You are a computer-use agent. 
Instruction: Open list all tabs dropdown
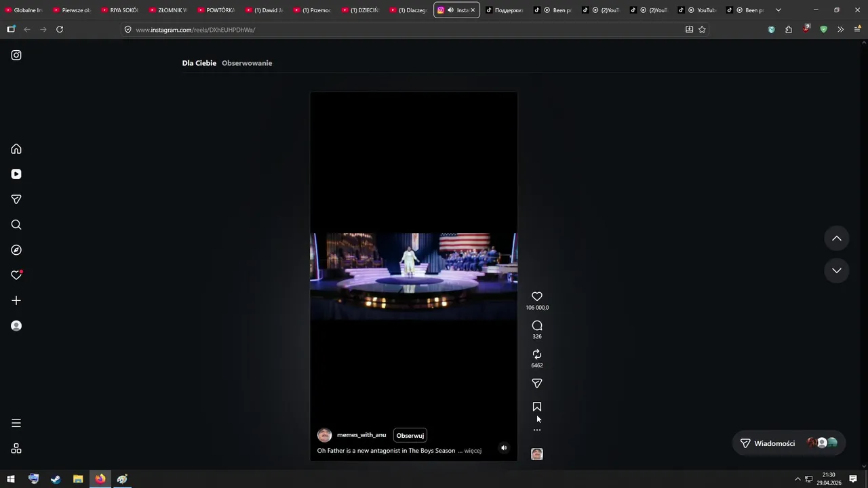tap(778, 10)
